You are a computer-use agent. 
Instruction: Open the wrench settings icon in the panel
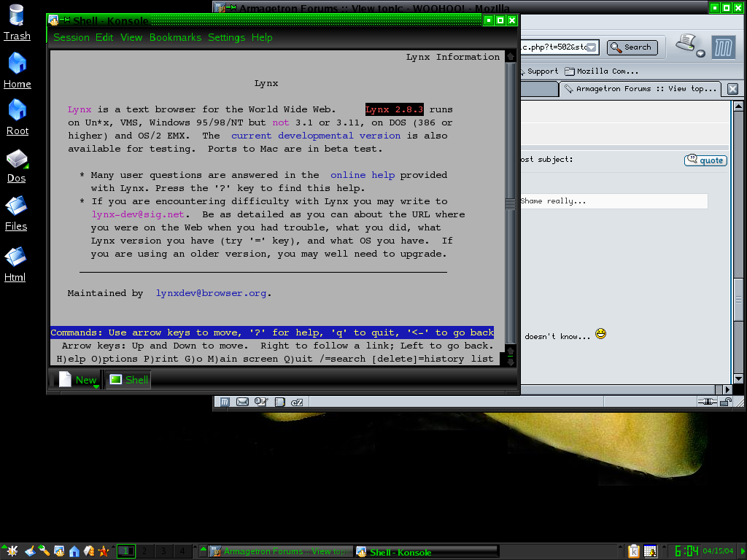tap(44, 551)
